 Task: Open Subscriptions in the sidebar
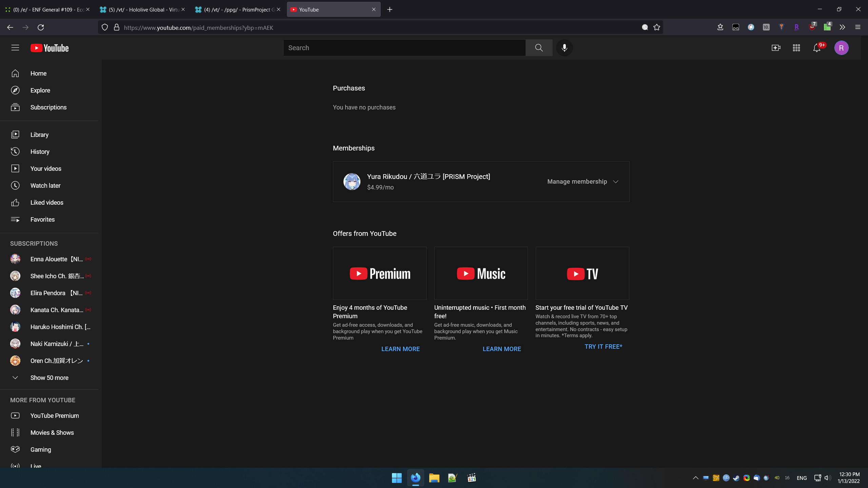[x=48, y=107]
